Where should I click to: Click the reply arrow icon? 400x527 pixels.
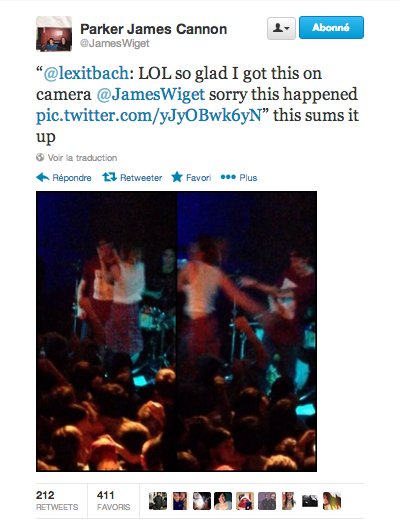[x=43, y=177]
